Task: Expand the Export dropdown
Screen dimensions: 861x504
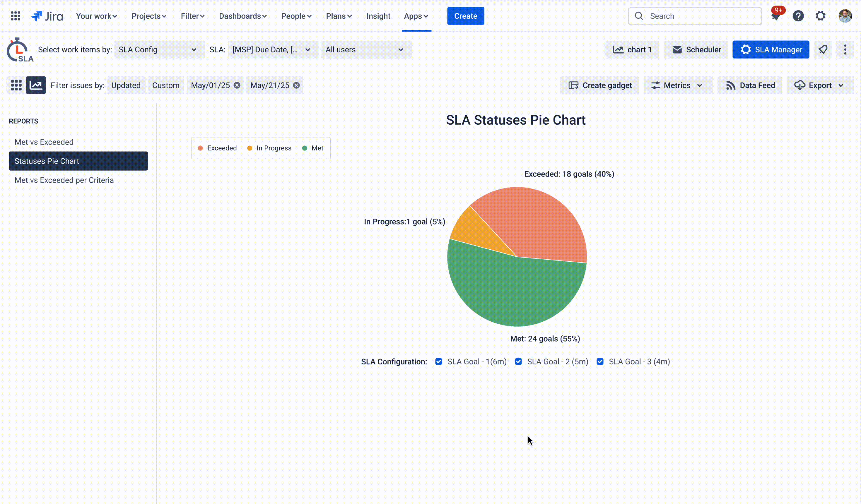Action: pyautogui.click(x=820, y=85)
